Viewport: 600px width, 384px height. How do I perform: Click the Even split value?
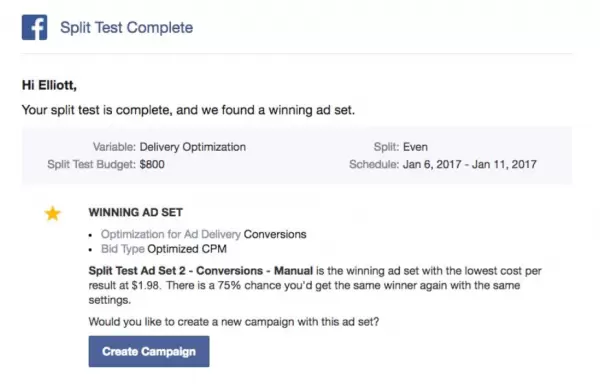[x=415, y=147]
